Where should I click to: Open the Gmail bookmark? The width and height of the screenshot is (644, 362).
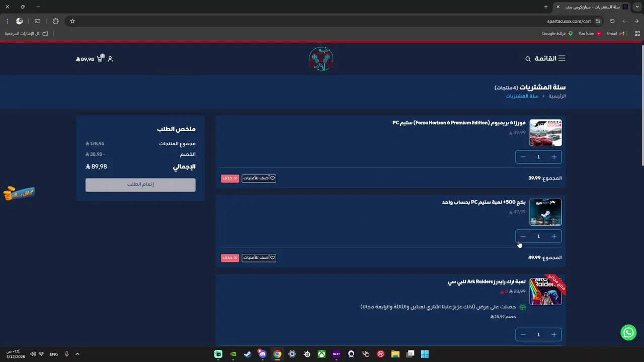coord(615,33)
